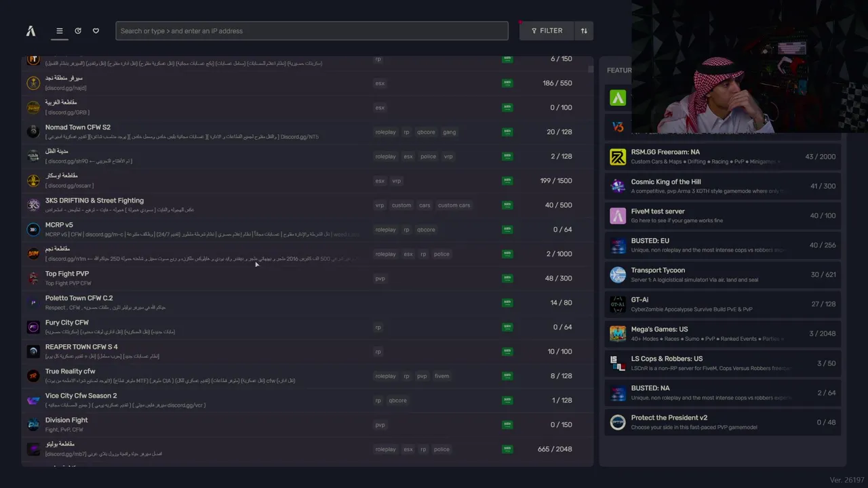The height and width of the screenshot is (488, 868).
Task: Click the 43 / 2000 featured player count
Action: tap(821, 157)
